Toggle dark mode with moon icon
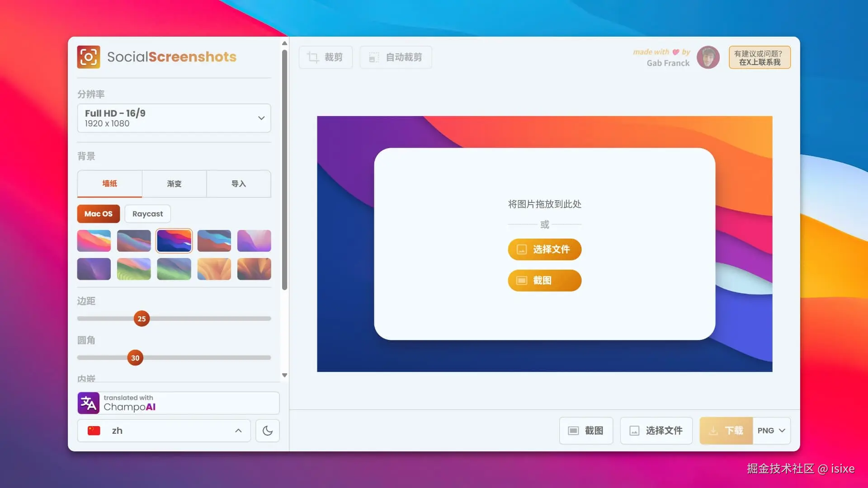The height and width of the screenshot is (488, 868). [x=268, y=431]
